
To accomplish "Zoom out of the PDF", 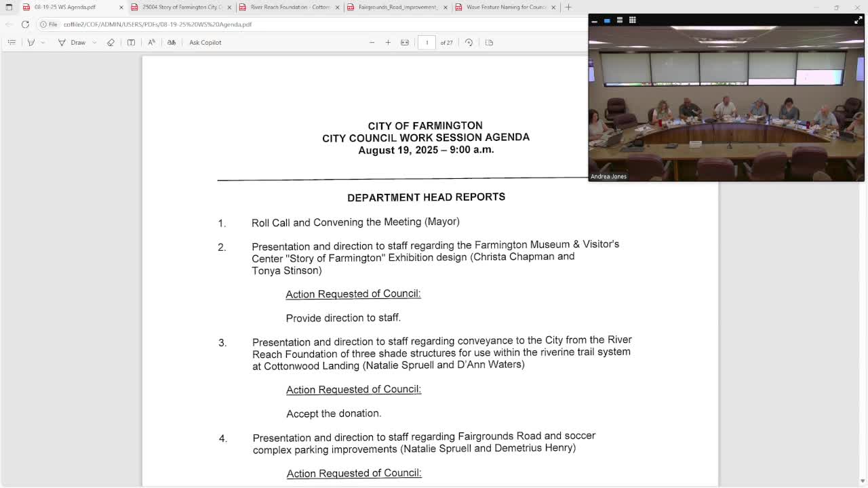I will click(372, 42).
